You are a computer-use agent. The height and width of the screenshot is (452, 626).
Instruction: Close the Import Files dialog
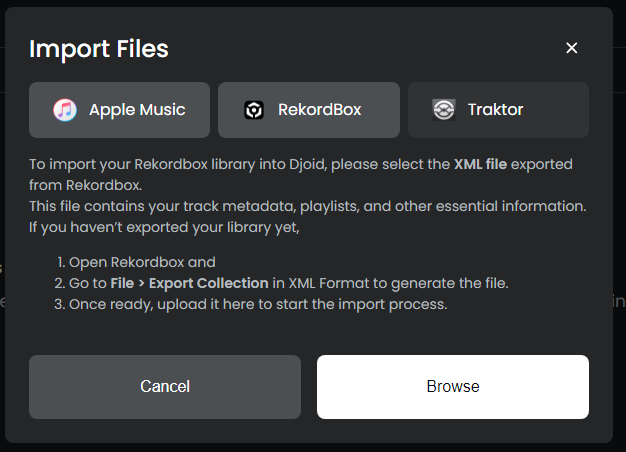click(x=572, y=48)
